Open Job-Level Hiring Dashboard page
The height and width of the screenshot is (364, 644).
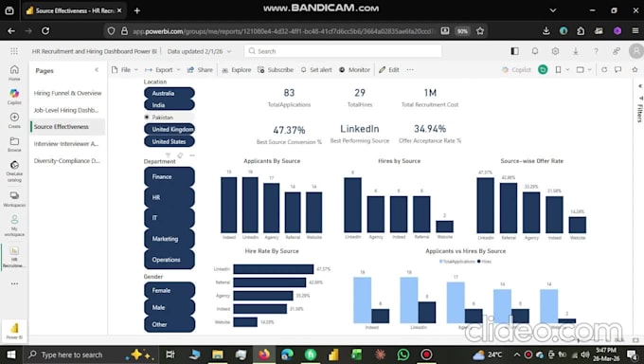coord(68,110)
